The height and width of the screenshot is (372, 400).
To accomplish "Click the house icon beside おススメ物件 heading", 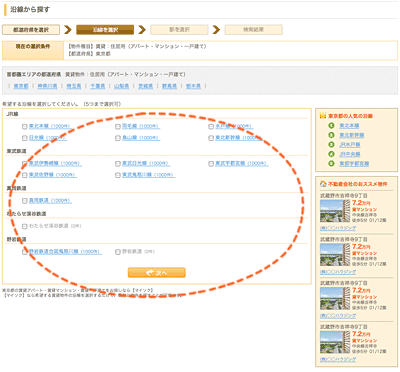I will tap(323, 184).
